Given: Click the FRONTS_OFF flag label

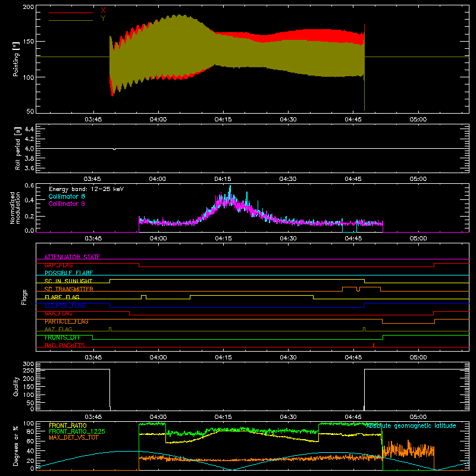Looking at the screenshot, I should pyautogui.click(x=62, y=337).
